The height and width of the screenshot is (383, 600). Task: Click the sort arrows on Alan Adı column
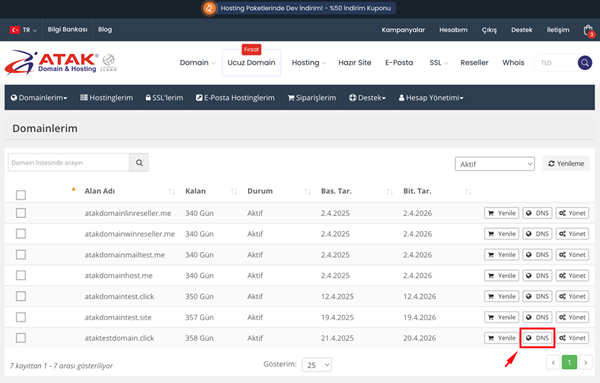[x=171, y=191]
